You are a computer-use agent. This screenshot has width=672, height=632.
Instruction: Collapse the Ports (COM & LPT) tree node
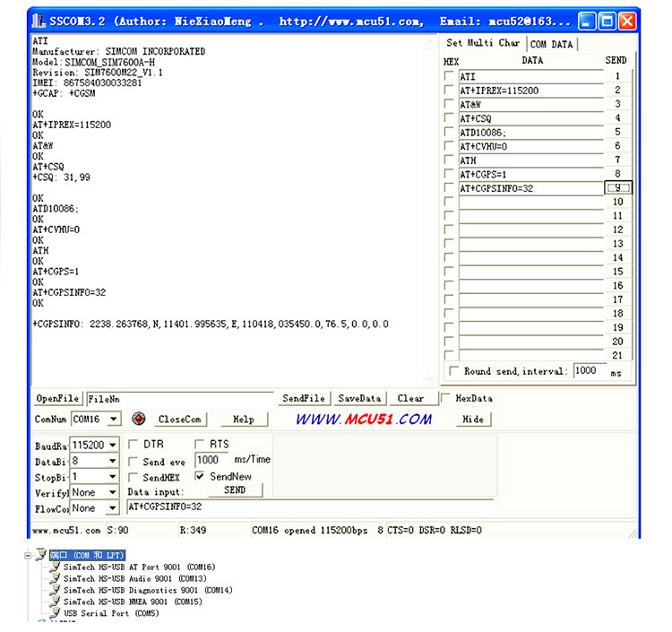coord(28,555)
